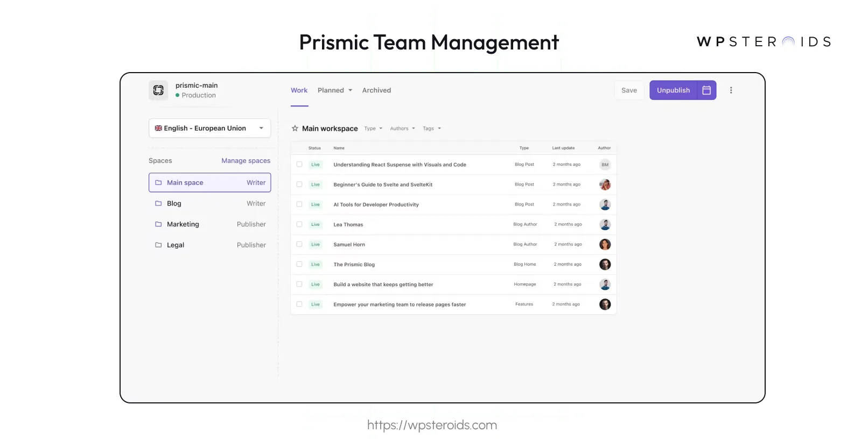
Task: Open the Authors filter dropdown
Action: coord(403,129)
